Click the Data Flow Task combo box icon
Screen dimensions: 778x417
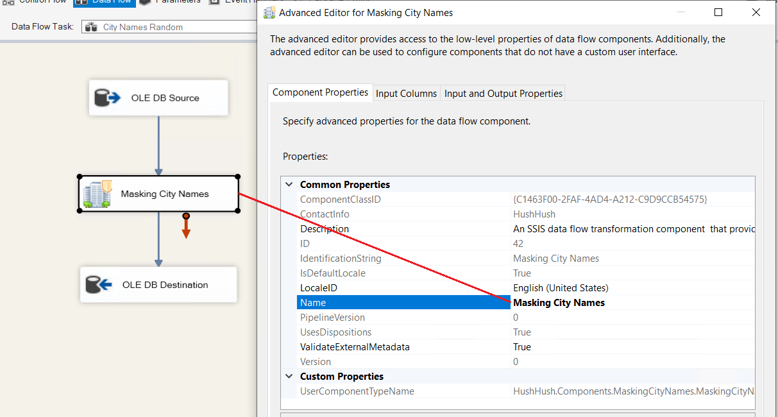(x=91, y=27)
